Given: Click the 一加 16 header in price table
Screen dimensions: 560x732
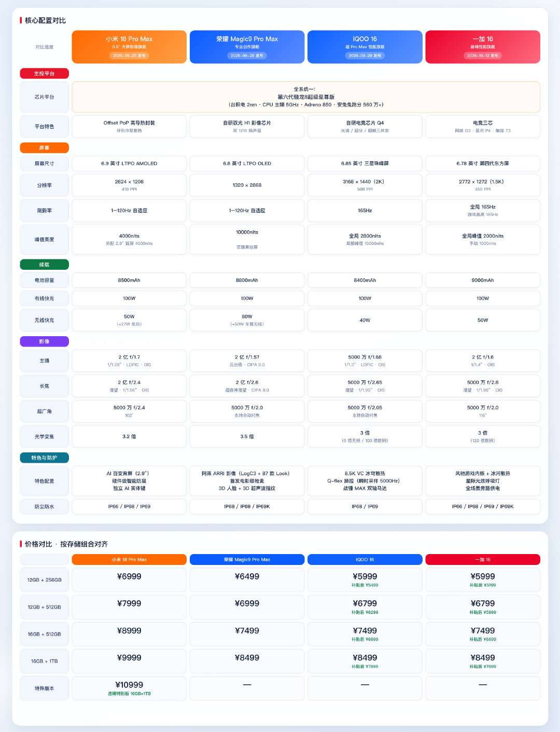Looking at the screenshot, I should [x=483, y=560].
